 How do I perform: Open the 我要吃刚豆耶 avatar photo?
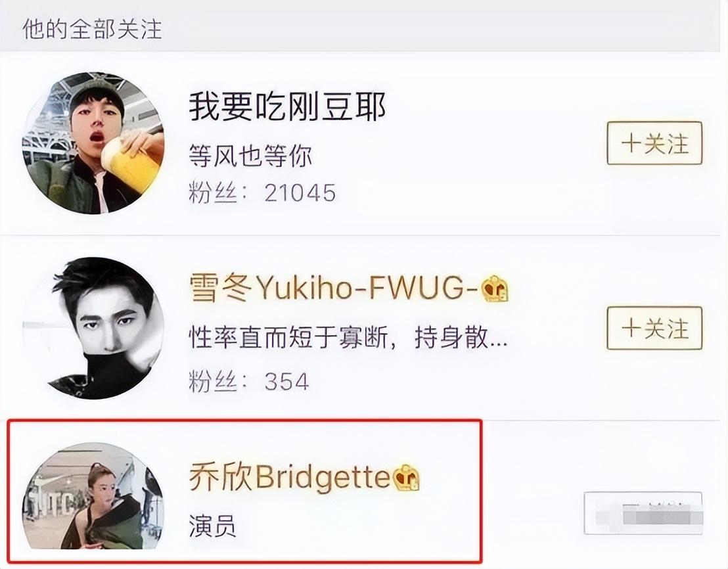point(93,143)
